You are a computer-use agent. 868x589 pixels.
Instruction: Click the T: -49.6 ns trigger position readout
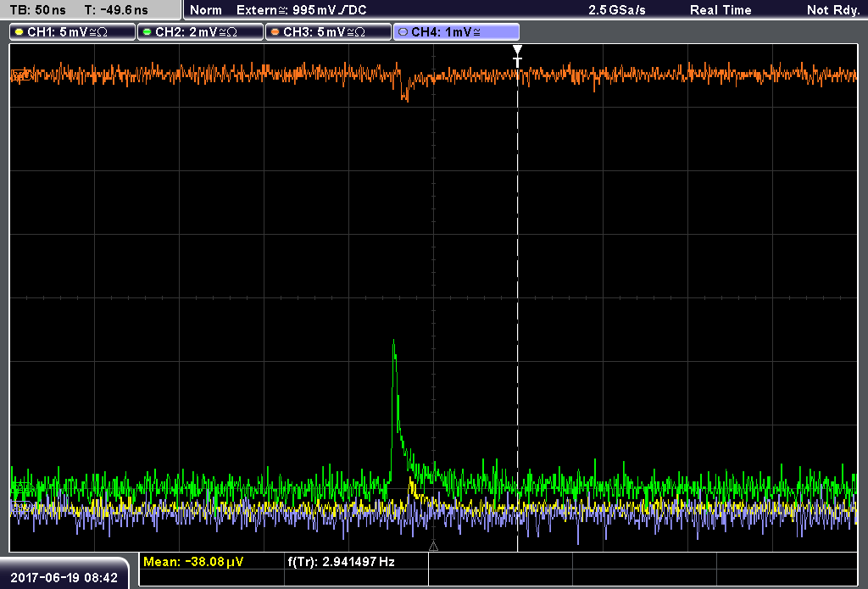point(116,10)
